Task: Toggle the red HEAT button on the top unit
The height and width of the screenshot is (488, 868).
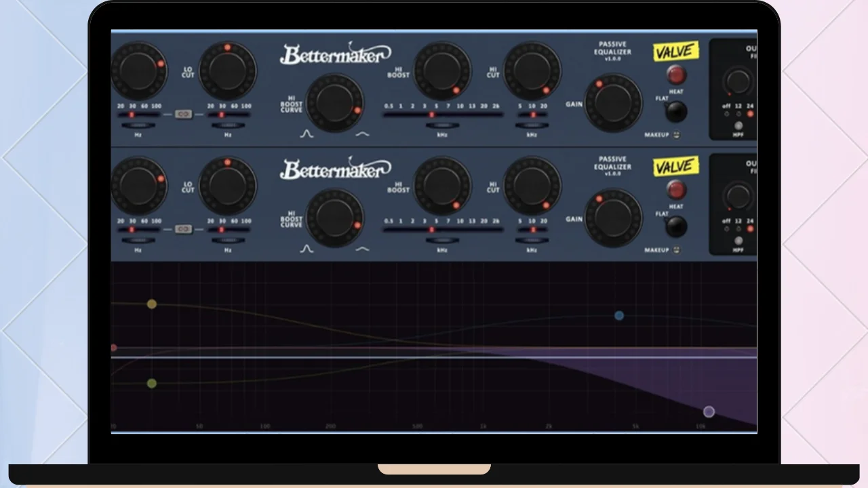Action: [x=676, y=75]
